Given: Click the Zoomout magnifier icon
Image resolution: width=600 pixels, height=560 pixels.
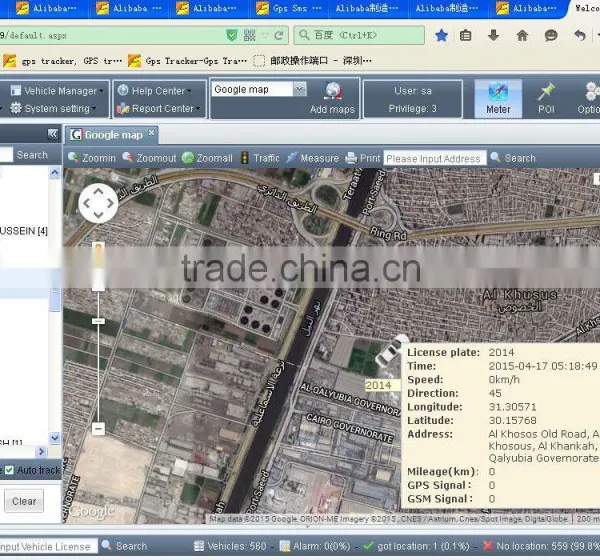Looking at the screenshot, I should point(127,157).
